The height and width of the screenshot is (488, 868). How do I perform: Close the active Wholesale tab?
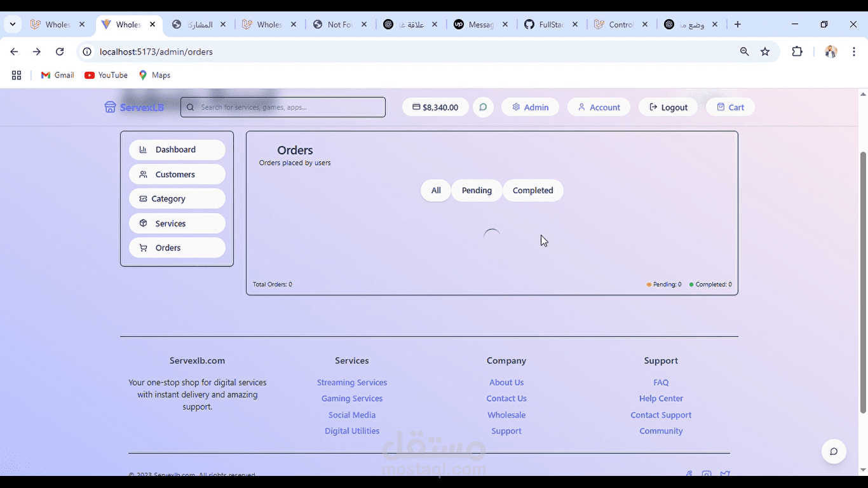153,24
